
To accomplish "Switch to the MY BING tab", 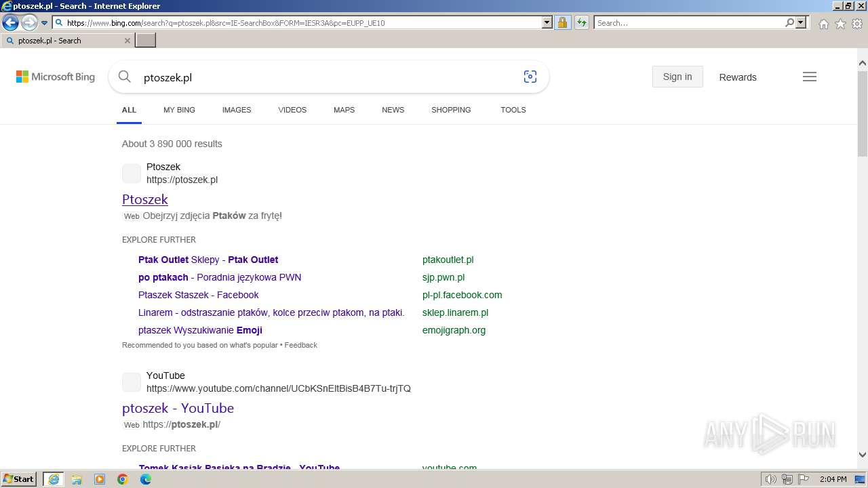I will (x=179, y=110).
